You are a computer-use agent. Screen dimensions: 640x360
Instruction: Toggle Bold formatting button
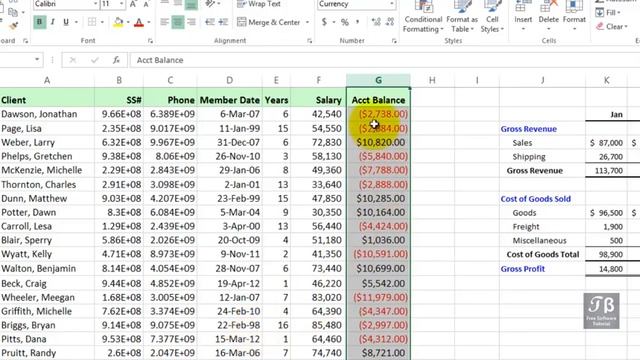(40, 22)
